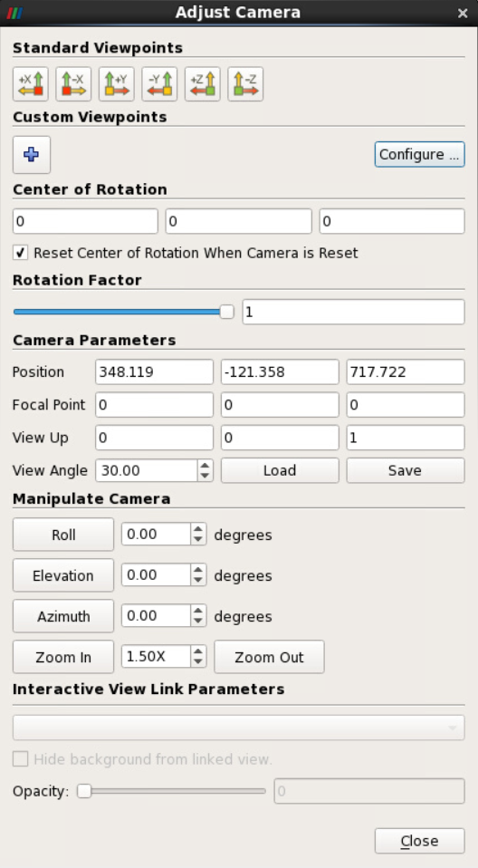478x868 pixels.
Task: Set view direction to +Z
Action: (203, 84)
